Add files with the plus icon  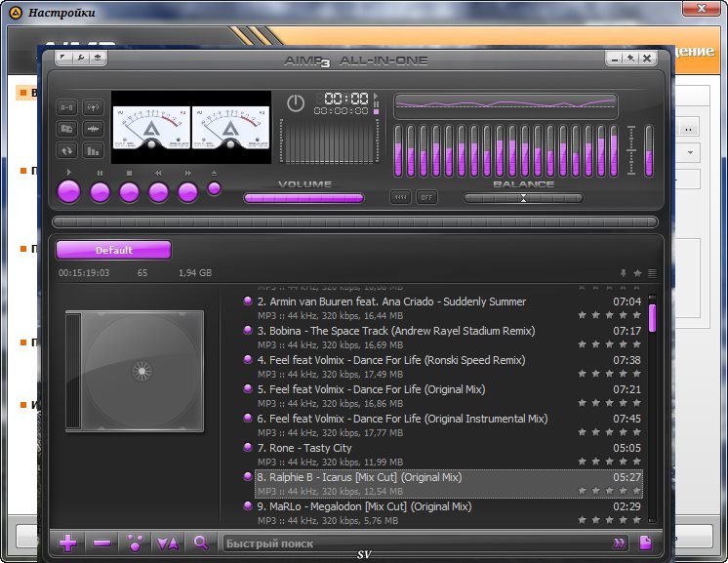tap(68, 543)
